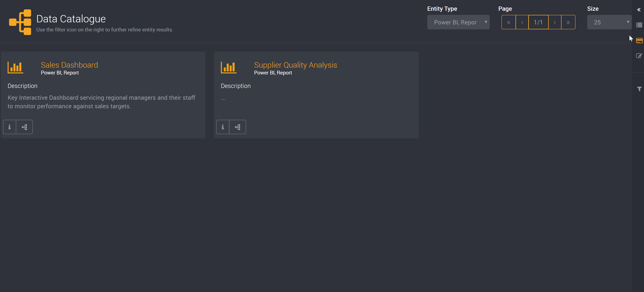Click the ellipsis description on Supplier Quality card
The width and height of the screenshot is (644, 292).
223,99
